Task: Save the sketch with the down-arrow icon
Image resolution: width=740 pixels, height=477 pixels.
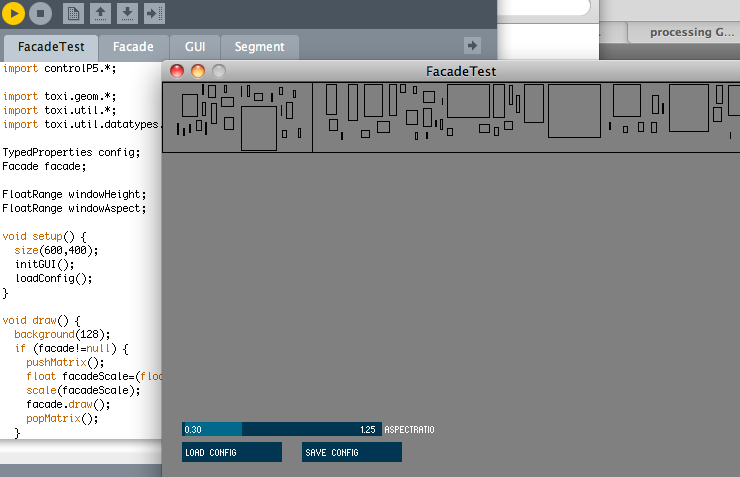Action: (x=127, y=13)
